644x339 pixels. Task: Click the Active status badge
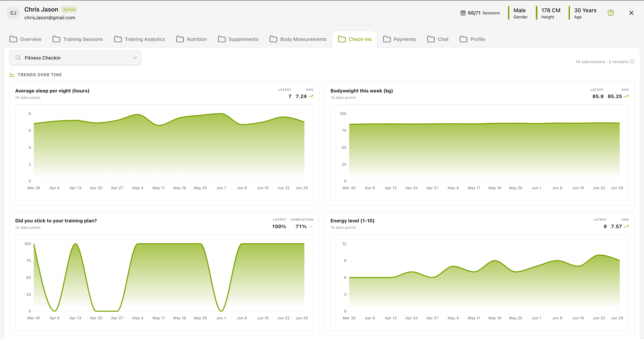(x=69, y=9)
